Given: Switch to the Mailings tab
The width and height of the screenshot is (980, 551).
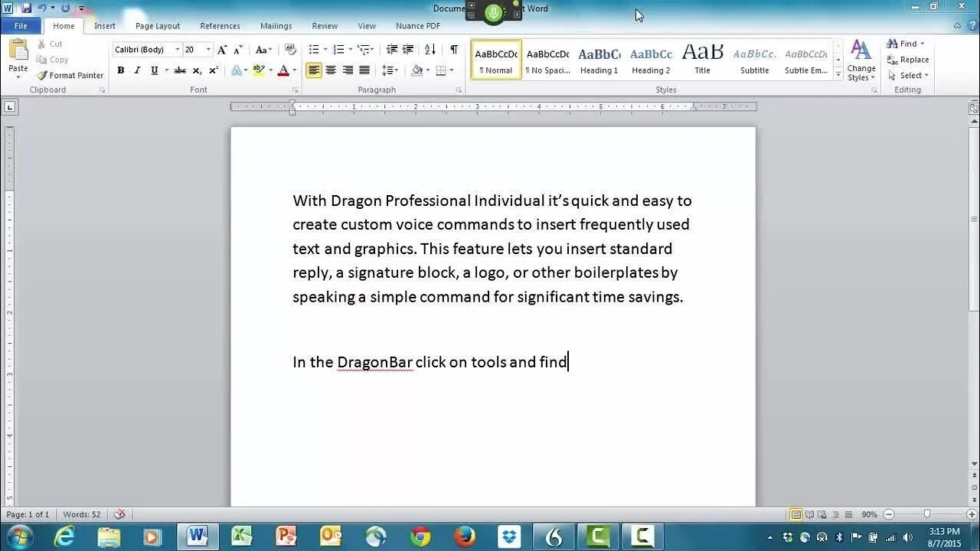Looking at the screenshot, I should coord(276,26).
